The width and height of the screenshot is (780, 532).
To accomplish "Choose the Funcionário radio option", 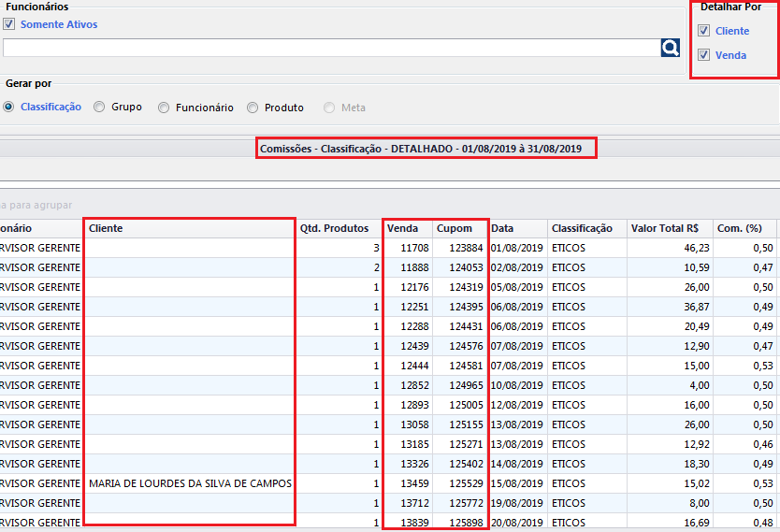I will click(x=165, y=108).
